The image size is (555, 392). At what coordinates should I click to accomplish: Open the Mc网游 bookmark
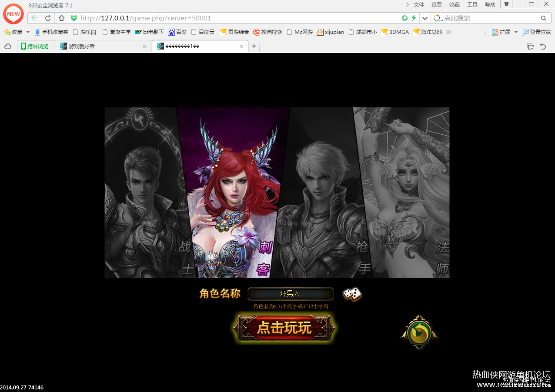[300, 32]
